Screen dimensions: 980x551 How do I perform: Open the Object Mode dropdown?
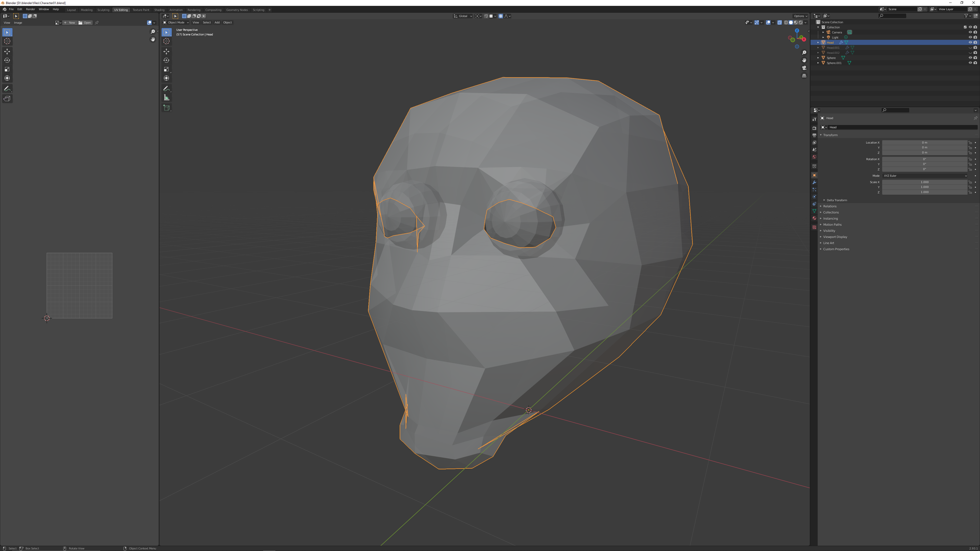[176, 22]
